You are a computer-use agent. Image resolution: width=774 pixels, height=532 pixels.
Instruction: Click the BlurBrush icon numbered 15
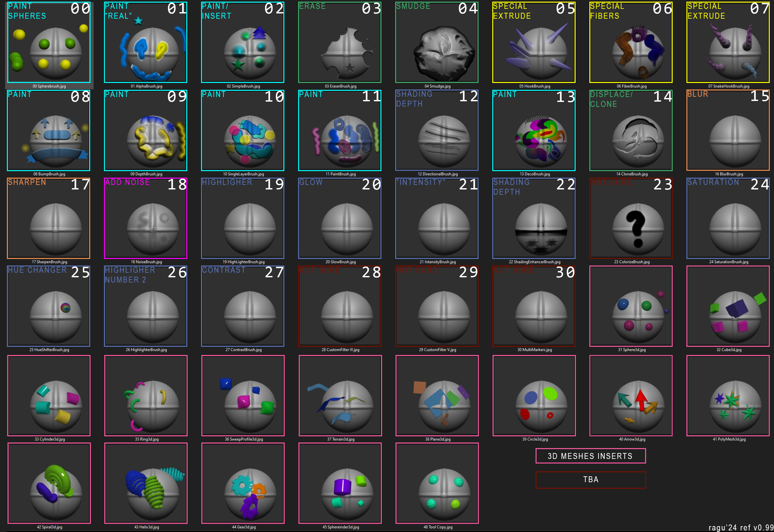point(728,130)
